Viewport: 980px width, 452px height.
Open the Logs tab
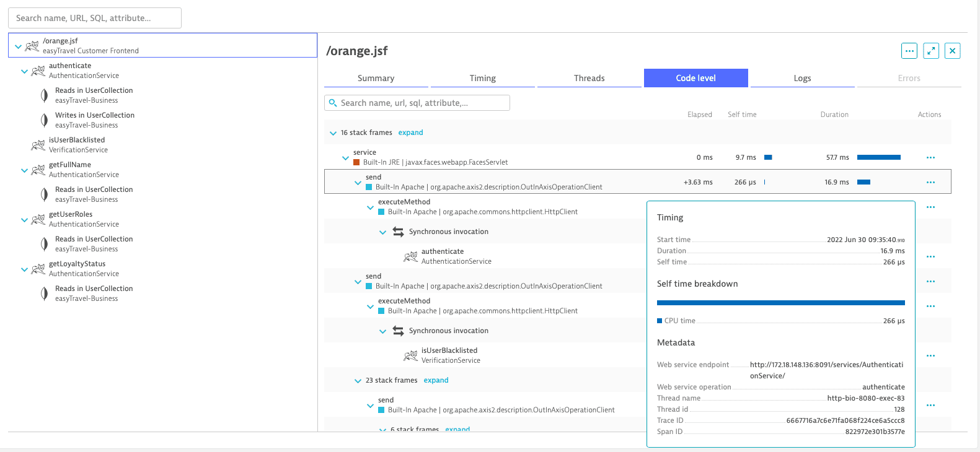802,78
